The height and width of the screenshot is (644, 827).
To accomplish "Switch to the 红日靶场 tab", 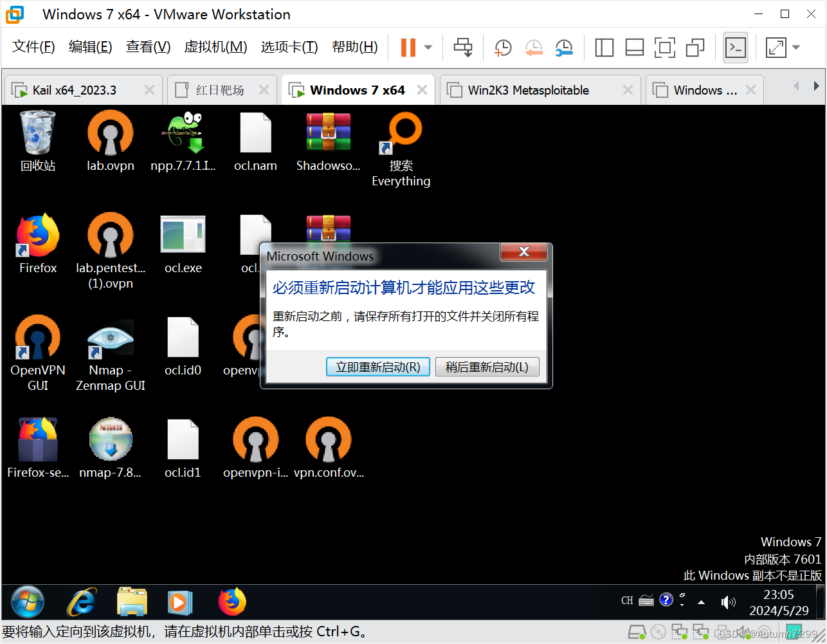I will coord(221,90).
